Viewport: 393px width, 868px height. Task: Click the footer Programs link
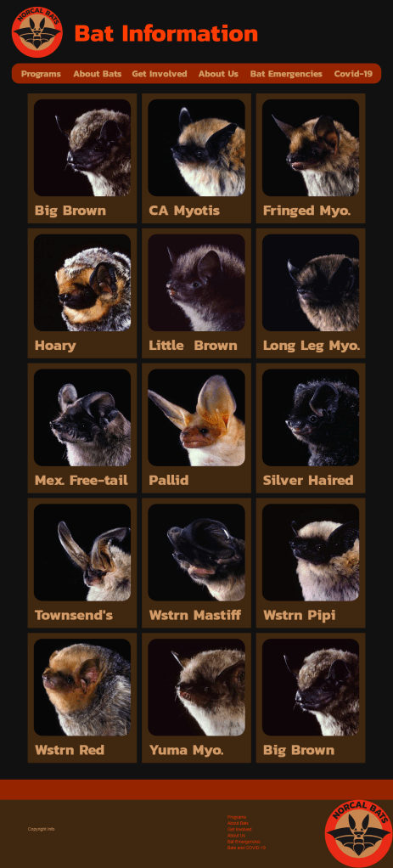pyautogui.click(x=237, y=817)
